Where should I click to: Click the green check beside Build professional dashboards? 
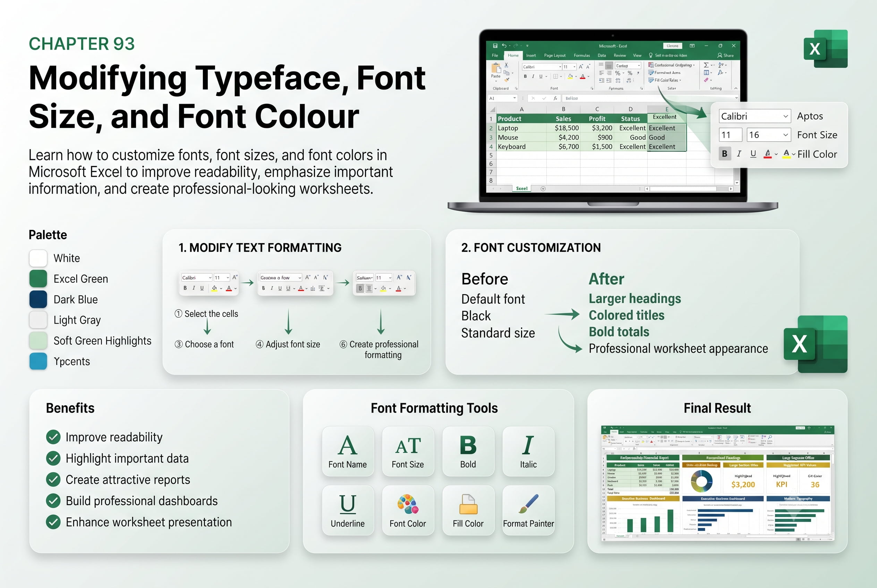click(x=53, y=501)
